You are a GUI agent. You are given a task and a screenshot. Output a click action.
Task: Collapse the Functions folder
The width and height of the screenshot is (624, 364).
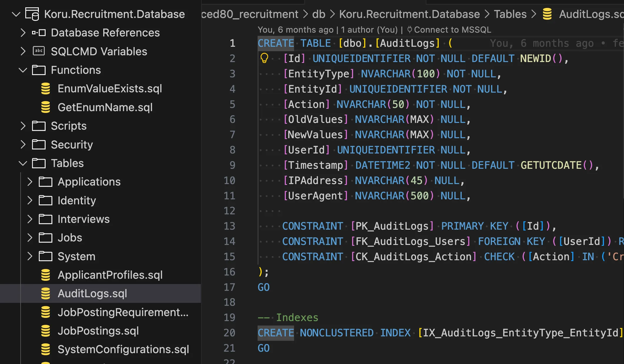pos(23,70)
